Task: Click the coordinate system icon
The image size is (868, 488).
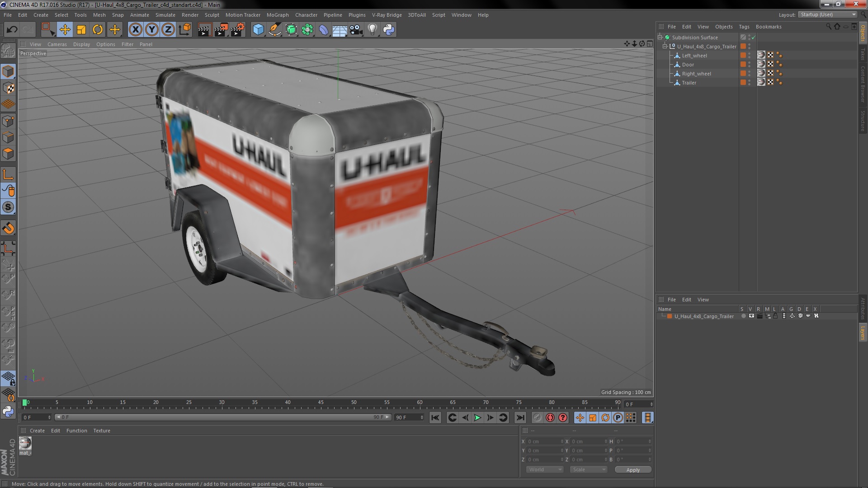Action: (185, 30)
